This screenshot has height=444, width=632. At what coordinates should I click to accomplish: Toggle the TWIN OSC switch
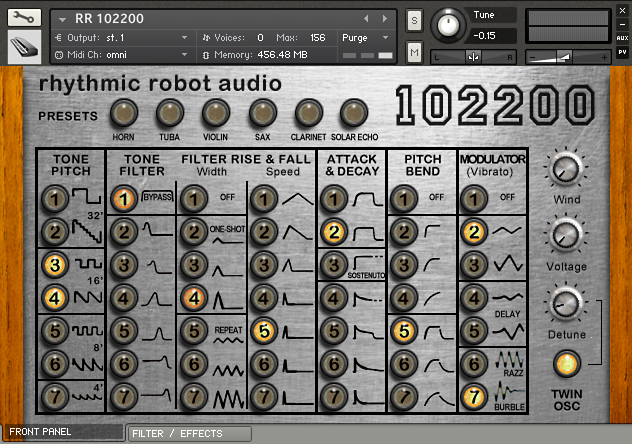pos(567,364)
